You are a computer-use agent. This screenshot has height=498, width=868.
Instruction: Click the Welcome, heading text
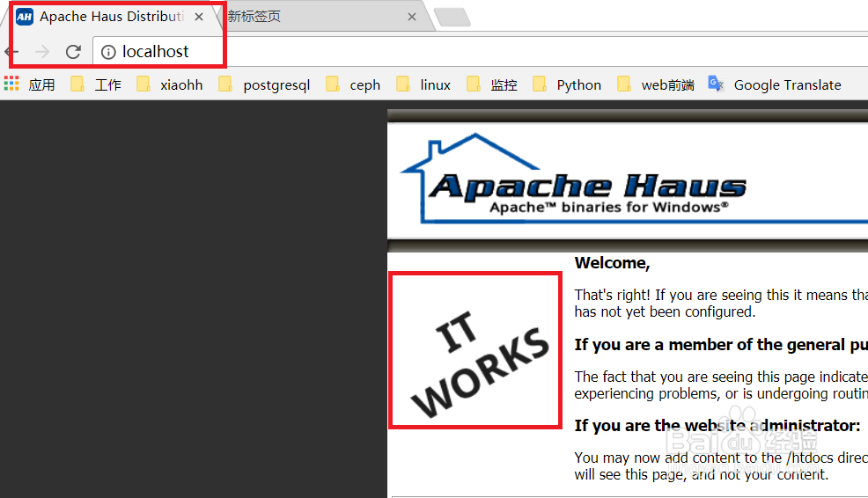point(612,263)
